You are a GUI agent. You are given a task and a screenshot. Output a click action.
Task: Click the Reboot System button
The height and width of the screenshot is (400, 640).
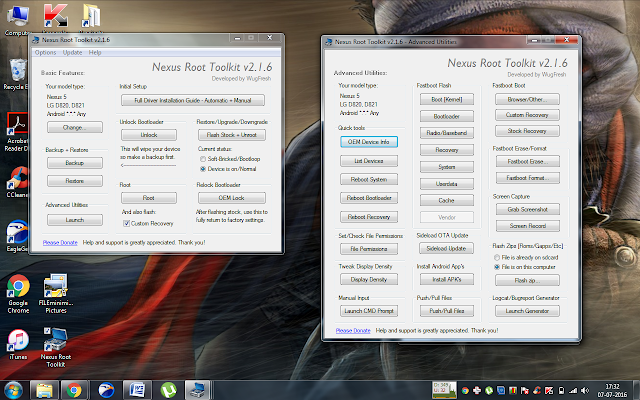(x=369, y=179)
